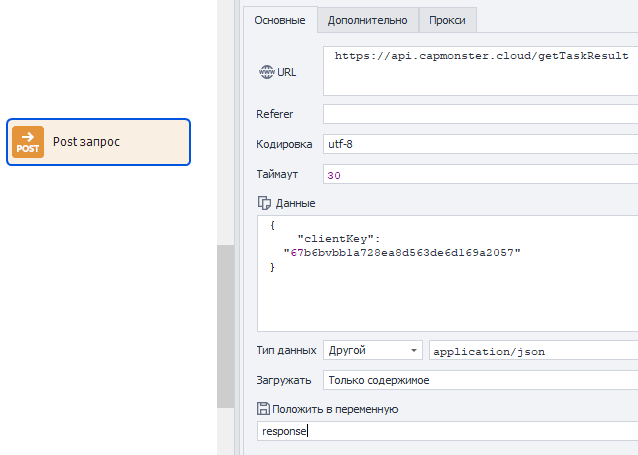
Task: Click into the empty Referer field
Action: [x=480, y=114]
